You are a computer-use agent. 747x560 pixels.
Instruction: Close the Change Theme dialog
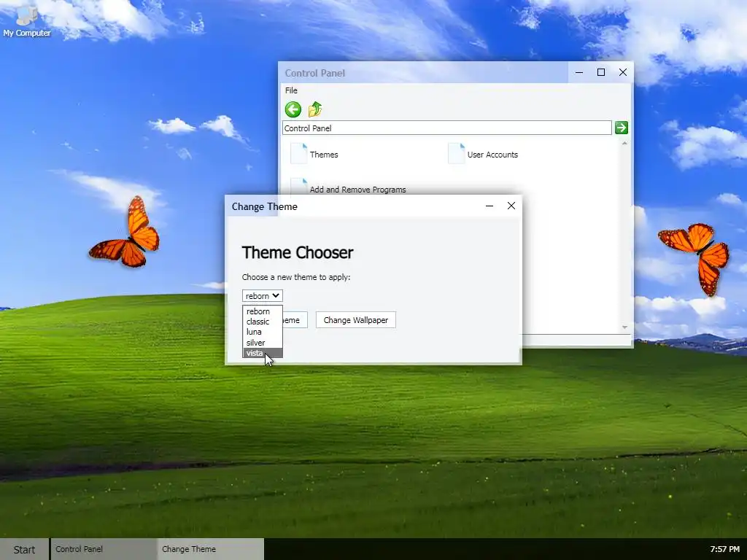511,206
